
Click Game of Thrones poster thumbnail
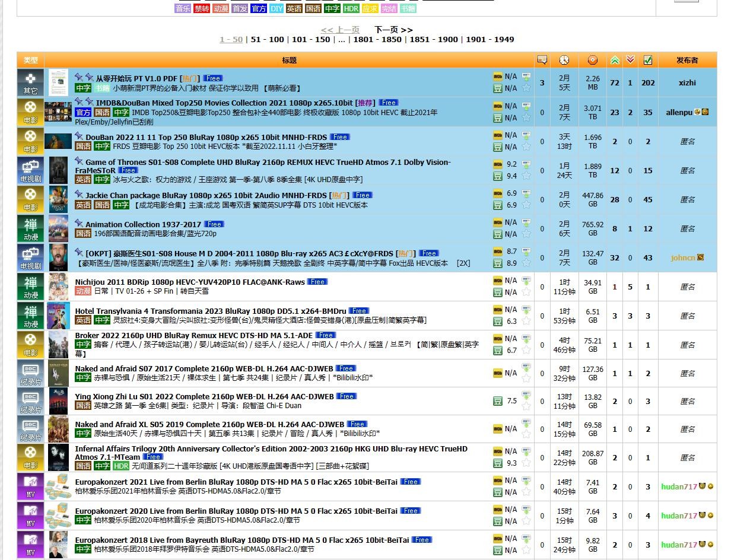click(x=58, y=170)
